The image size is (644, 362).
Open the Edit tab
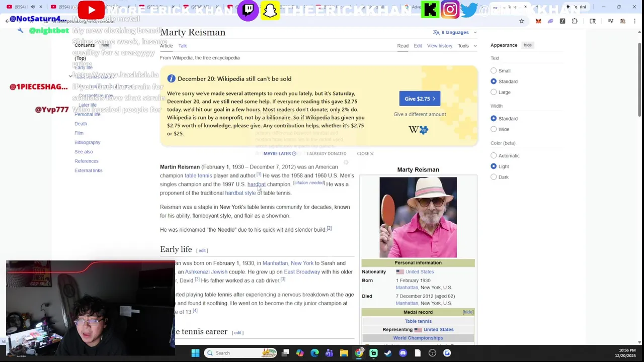(x=418, y=46)
